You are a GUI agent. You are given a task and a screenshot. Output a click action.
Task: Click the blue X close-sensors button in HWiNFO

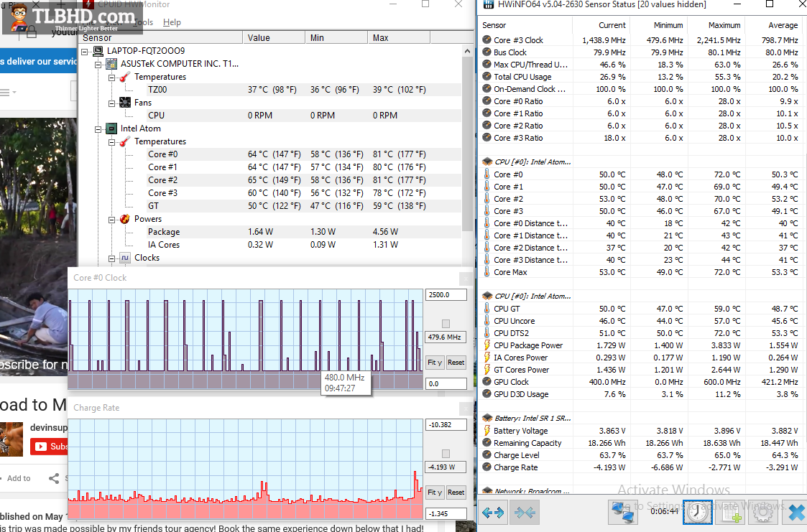795,512
